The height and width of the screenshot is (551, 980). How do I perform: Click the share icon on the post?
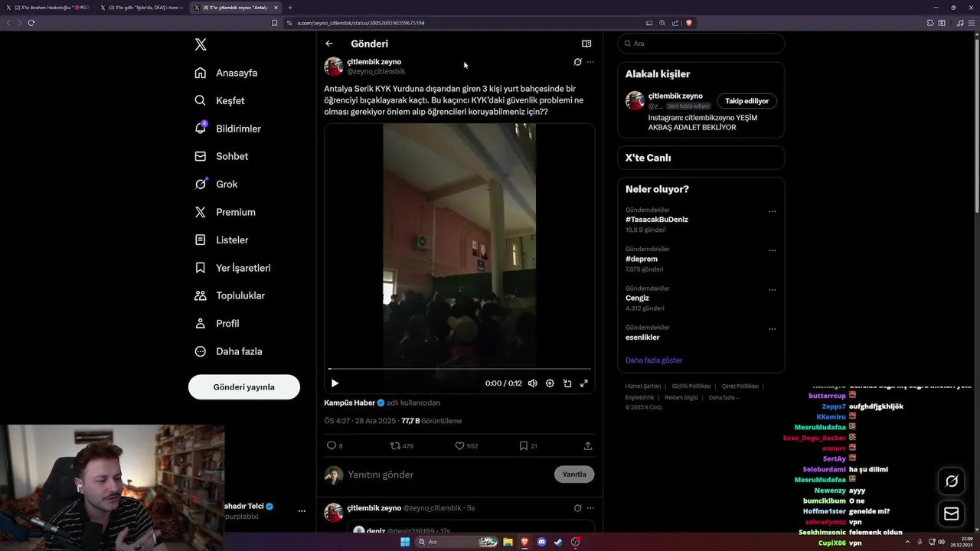(588, 445)
